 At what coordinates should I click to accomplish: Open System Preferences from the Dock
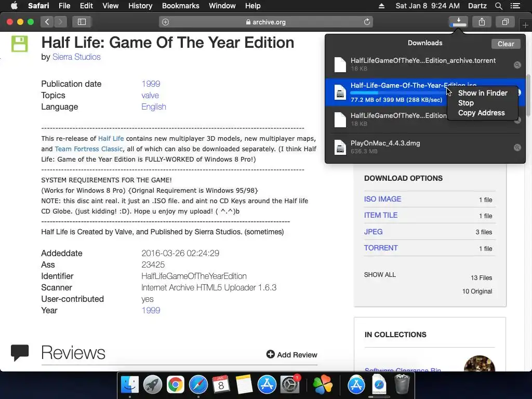[290, 384]
